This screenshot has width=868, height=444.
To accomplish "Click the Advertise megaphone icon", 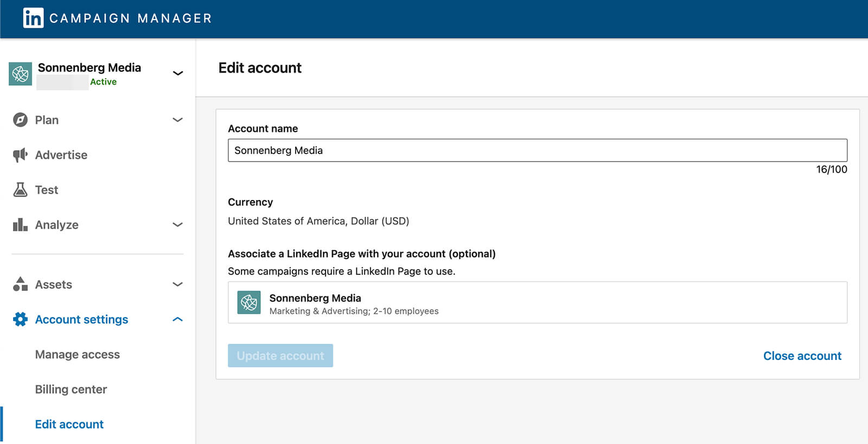I will point(20,155).
